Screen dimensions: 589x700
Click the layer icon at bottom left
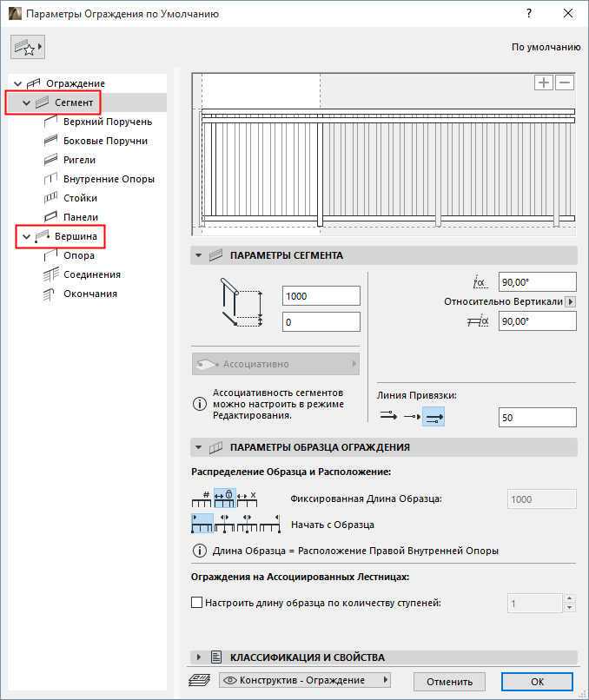(200, 680)
